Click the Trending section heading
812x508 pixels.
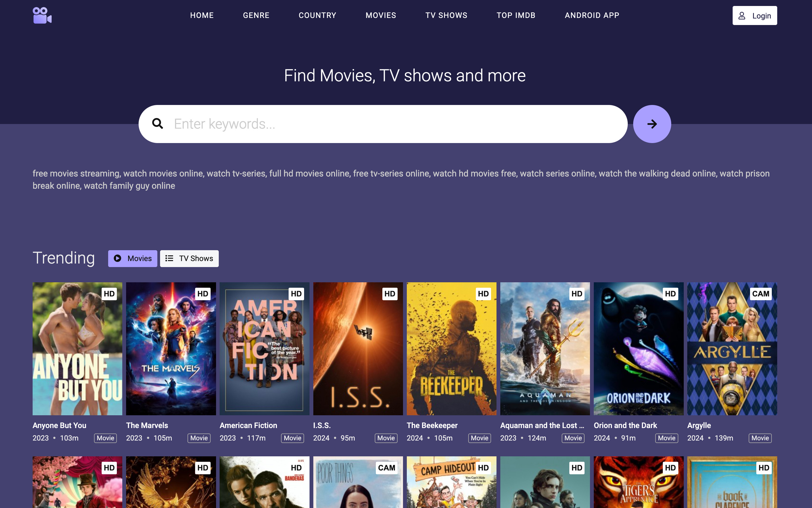(64, 258)
